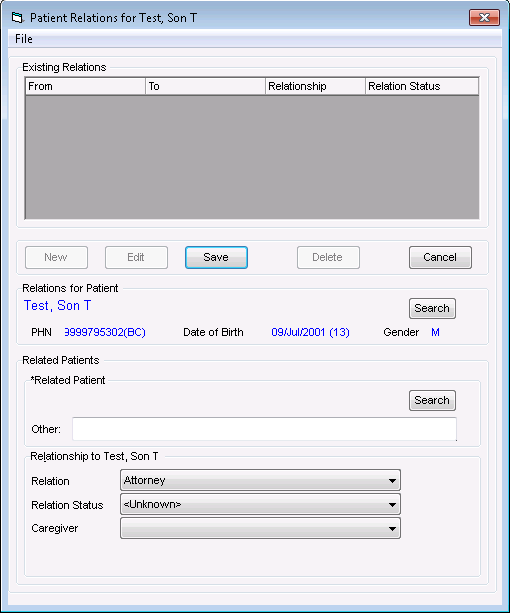510x613 pixels.
Task: Click the window icon in title bar
Action: tap(18, 18)
